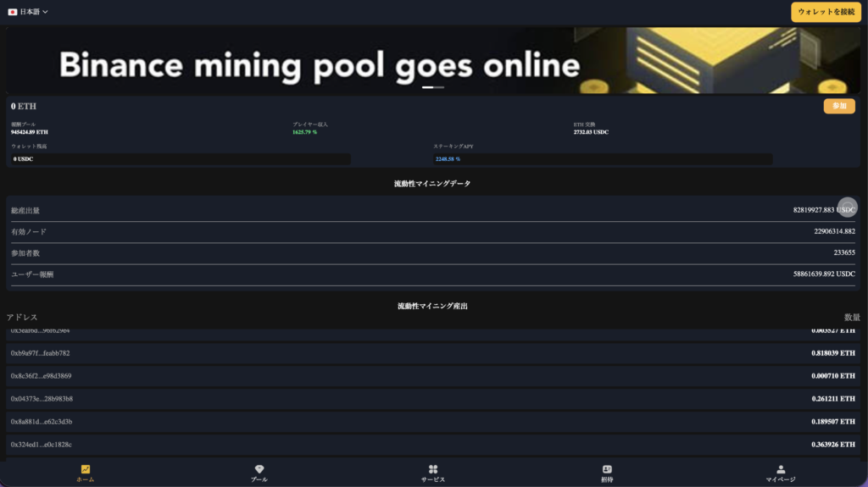This screenshot has height=487, width=868.
Task: Click the 0.261211 ETH amount
Action: [x=833, y=398]
